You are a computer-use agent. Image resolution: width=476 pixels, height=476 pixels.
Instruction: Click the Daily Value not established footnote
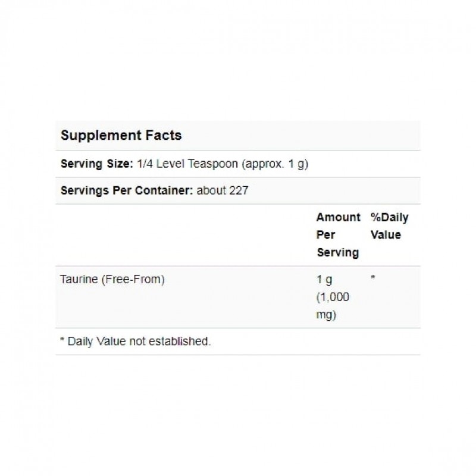click(136, 342)
